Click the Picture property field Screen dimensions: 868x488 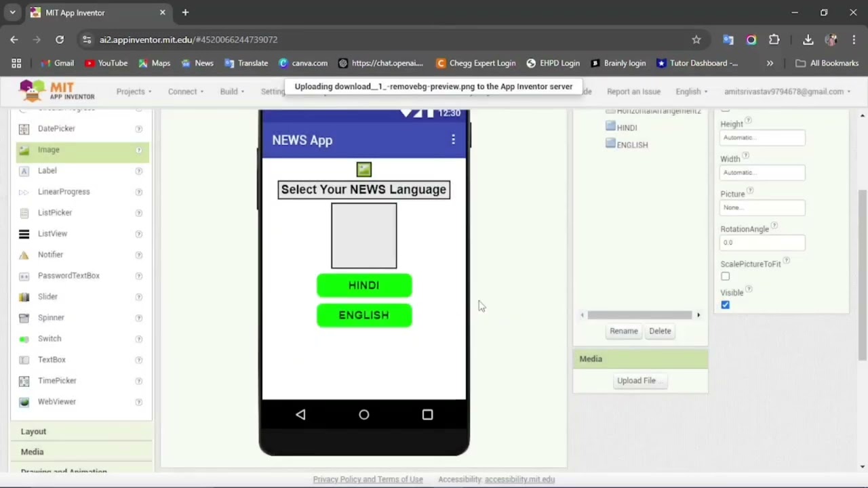(x=762, y=207)
